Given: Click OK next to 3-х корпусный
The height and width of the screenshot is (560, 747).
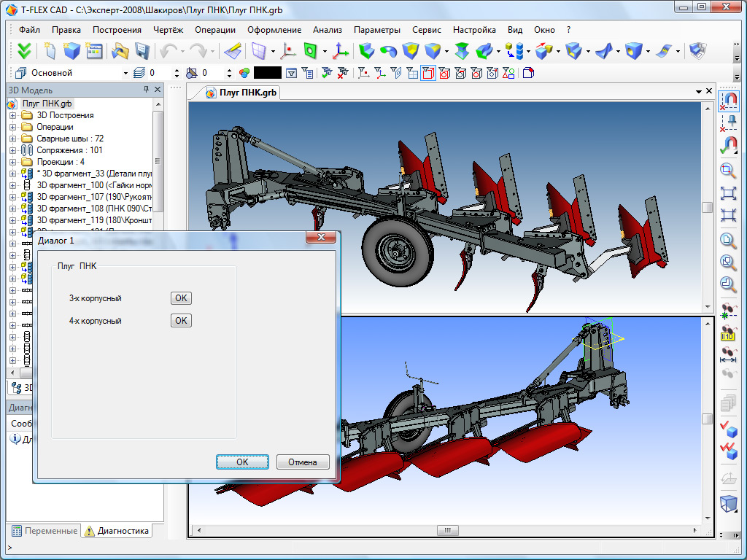Looking at the screenshot, I should click(181, 298).
